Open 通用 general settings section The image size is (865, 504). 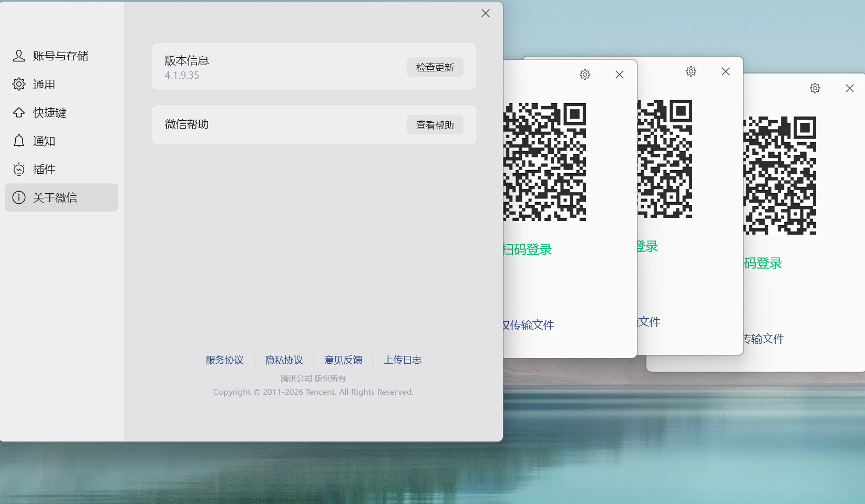coord(61,84)
